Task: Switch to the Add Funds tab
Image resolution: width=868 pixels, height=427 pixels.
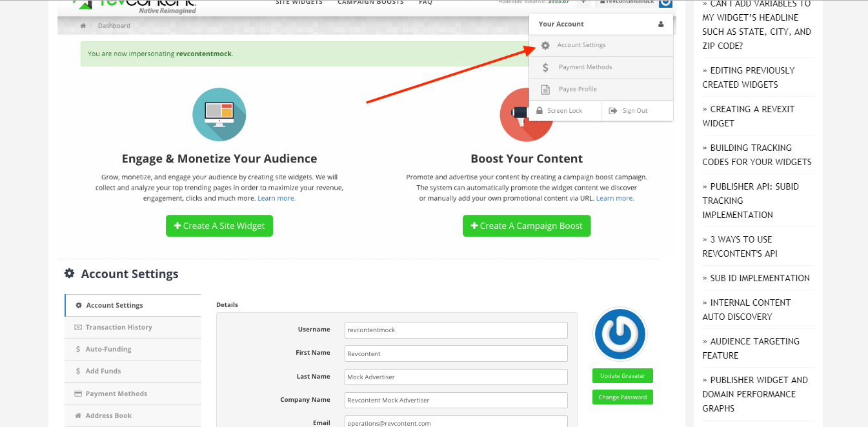Action: pos(133,371)
